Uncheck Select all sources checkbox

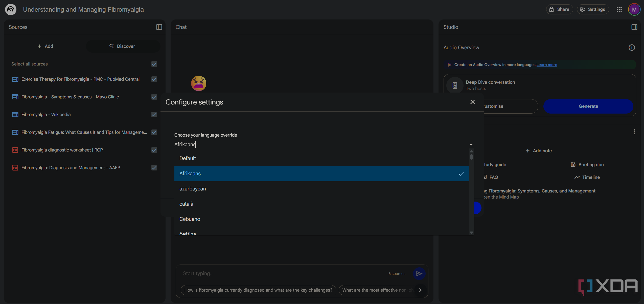click(154, 64)
